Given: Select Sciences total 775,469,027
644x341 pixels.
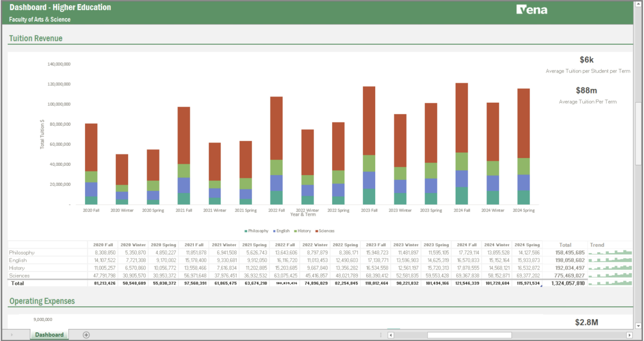Looking at the screenshot, I should click(565, 276).
